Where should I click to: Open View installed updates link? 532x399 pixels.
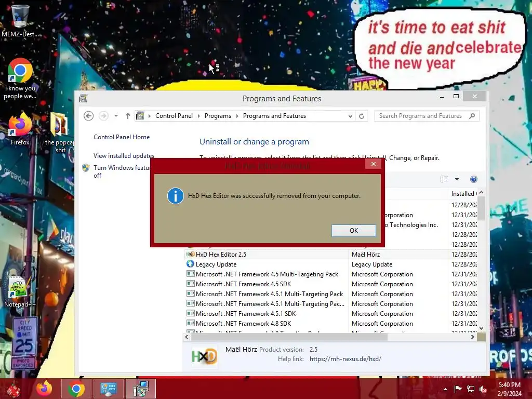[x=124, y=156]
